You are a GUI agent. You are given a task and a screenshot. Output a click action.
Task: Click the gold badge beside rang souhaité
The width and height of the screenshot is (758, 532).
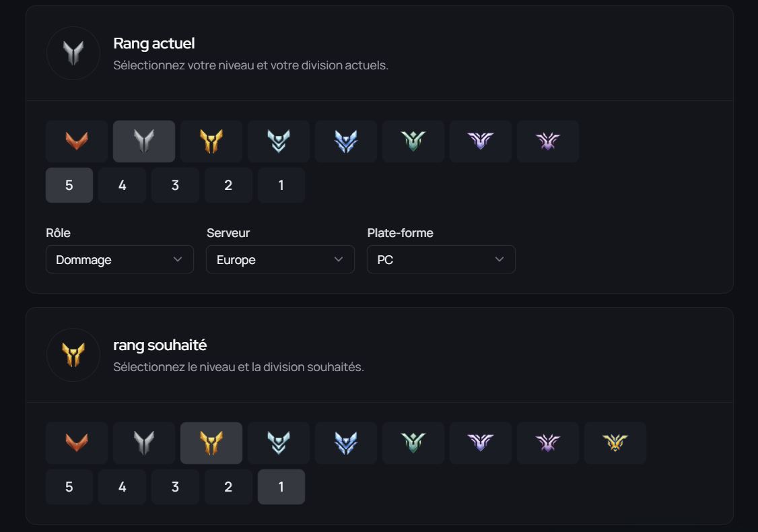(73, 355)
